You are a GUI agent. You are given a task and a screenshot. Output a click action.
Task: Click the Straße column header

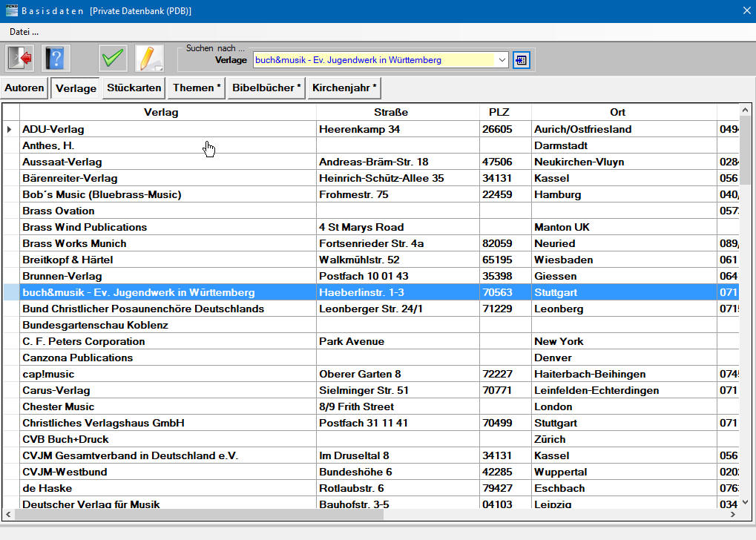tap(398, 112)
